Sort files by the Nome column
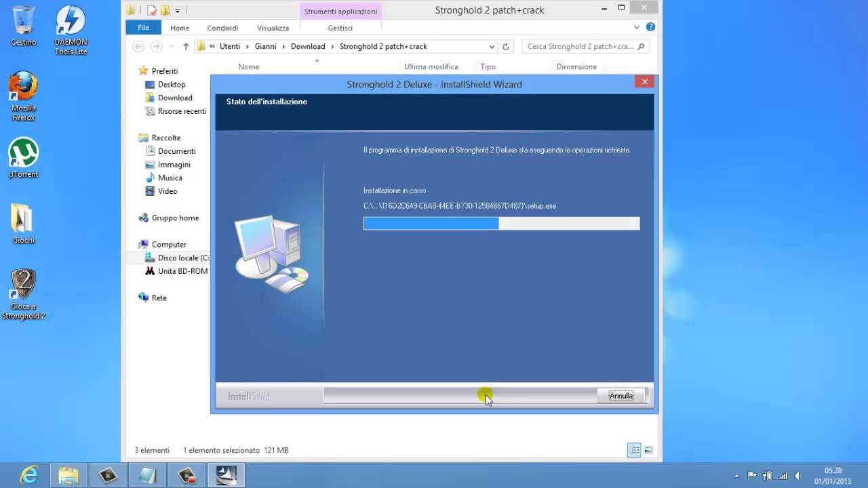The height and width of the screenshot is (488, 868). (x=249, y=66)
